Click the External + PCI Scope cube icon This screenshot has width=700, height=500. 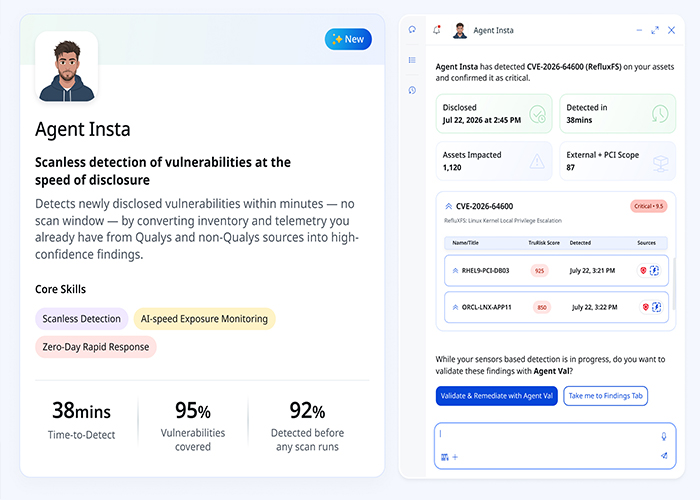pyautogui.click(x=660, y=162)
